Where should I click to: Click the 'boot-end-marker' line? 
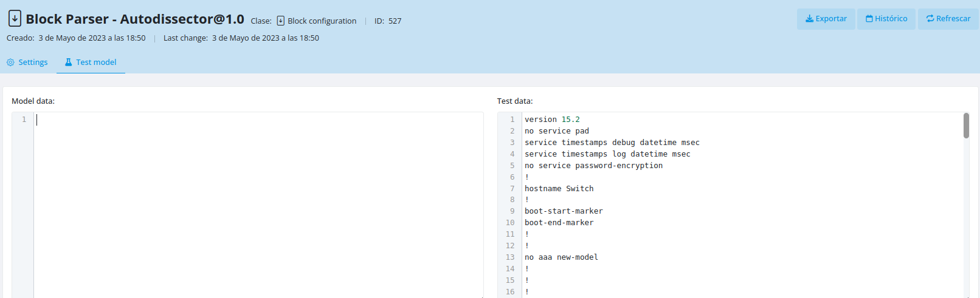coord(559,223)
